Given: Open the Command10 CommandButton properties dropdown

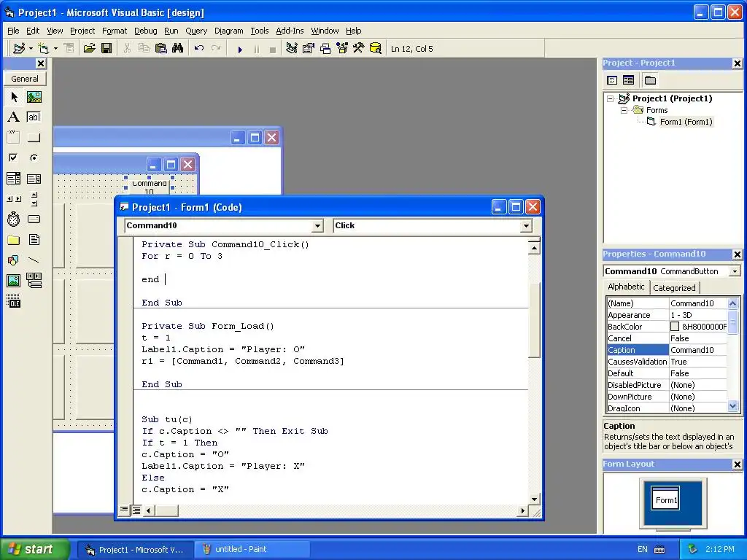Looking at the screenshot, I should [x=735, y=271].
